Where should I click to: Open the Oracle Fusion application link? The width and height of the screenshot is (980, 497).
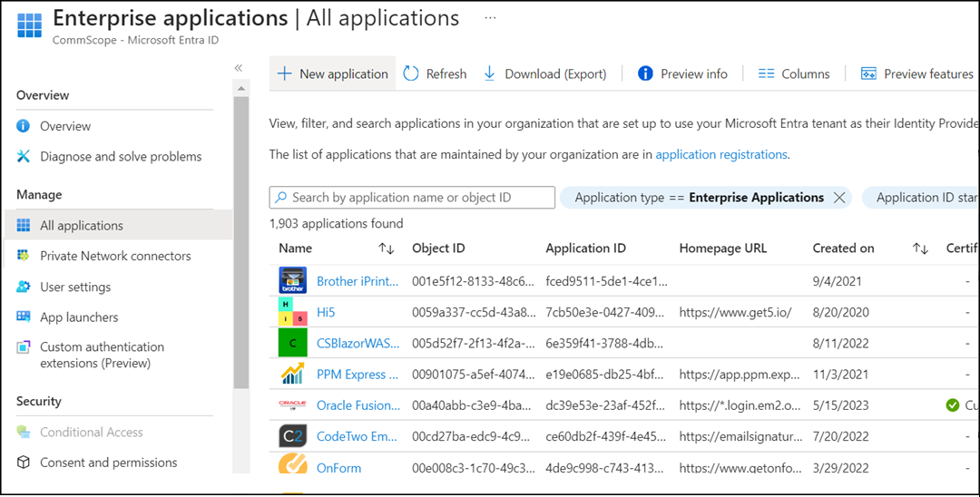tap(358, 405)
